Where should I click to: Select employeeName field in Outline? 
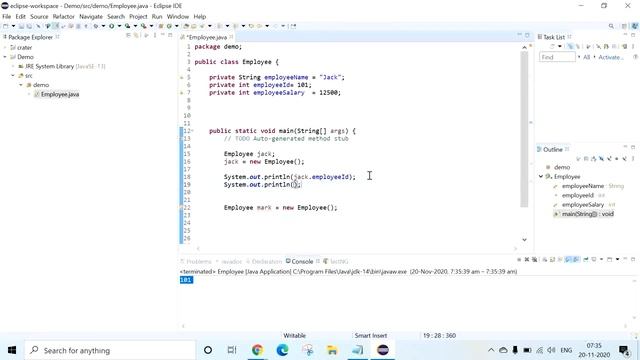click(x=583, y=186)
